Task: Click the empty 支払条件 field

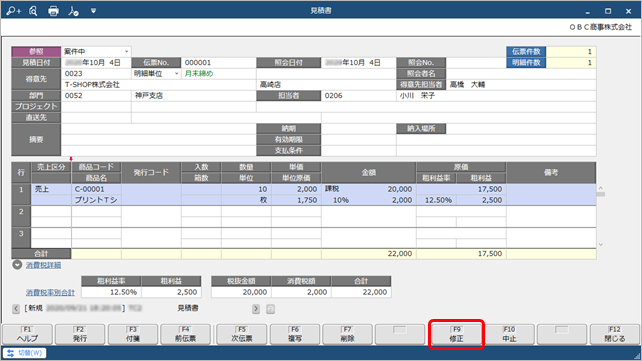Action: pos(358,151)
